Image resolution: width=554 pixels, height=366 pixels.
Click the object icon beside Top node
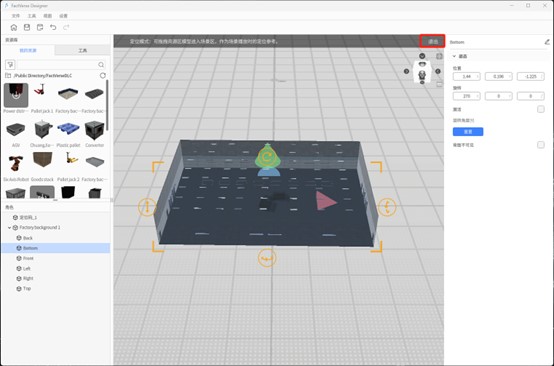pyautogui.click(x=19, y=289)
